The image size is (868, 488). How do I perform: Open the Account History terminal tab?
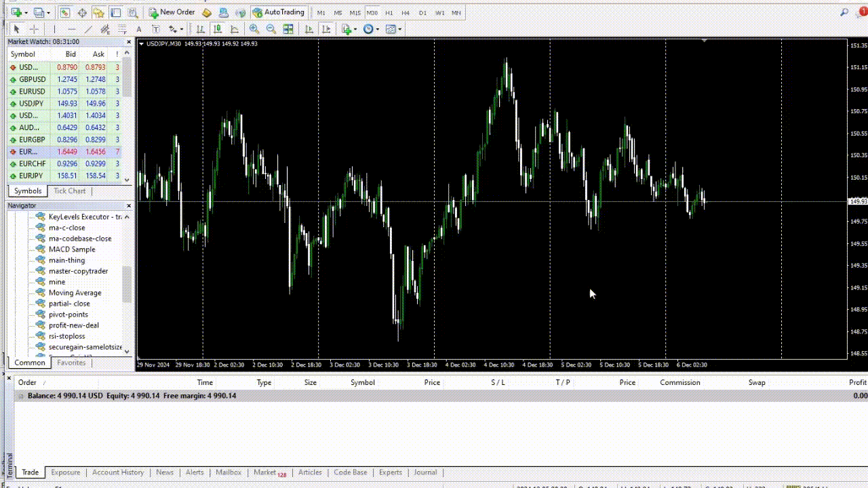point(118,472)
